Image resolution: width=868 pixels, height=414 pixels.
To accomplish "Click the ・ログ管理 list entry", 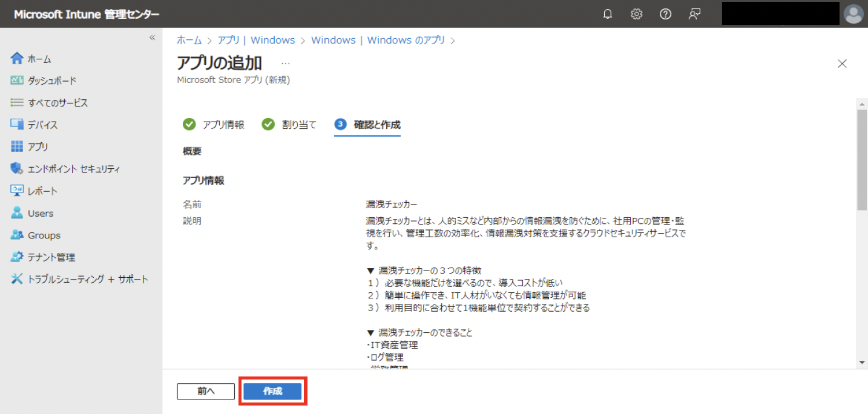I will coord(384,358).
